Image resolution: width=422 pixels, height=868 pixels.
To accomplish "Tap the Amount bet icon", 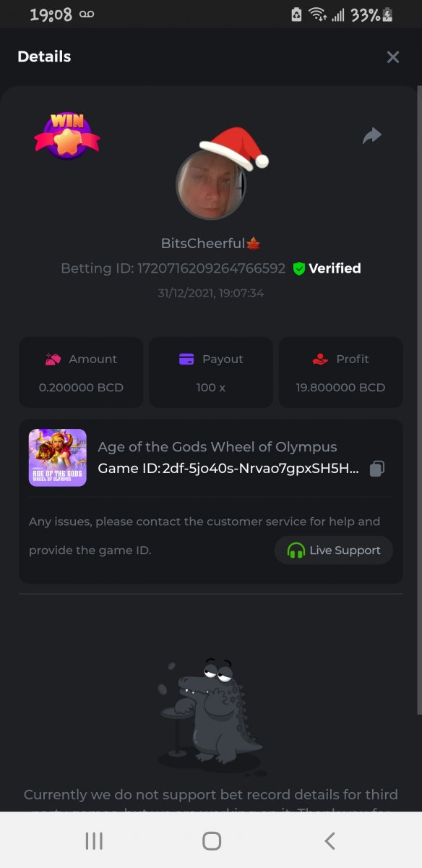I will [53, 359].
